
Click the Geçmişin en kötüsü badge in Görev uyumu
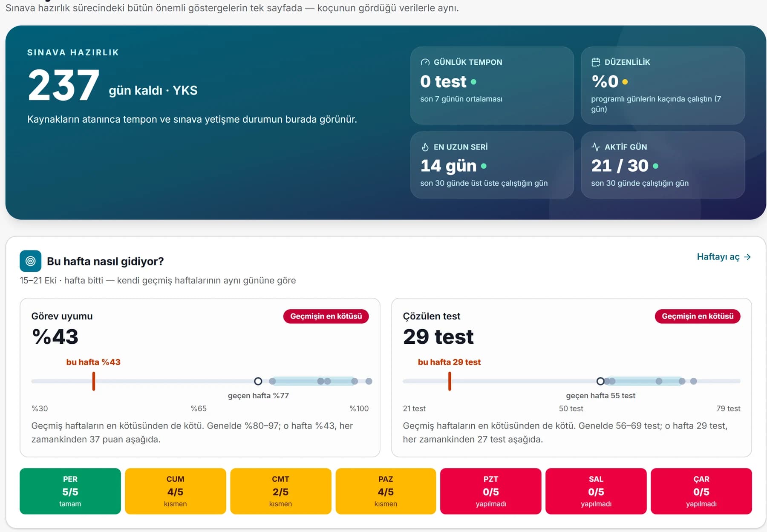326,316
